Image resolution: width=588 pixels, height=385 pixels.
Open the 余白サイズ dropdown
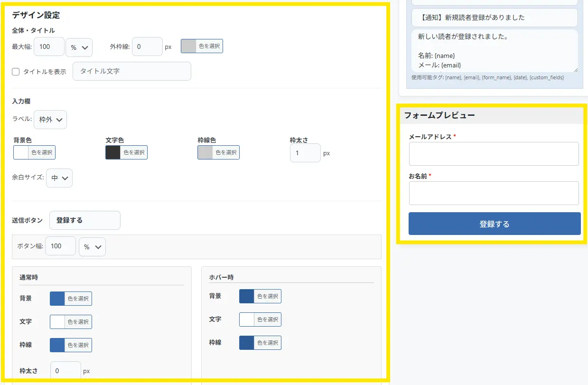(59, 178)
